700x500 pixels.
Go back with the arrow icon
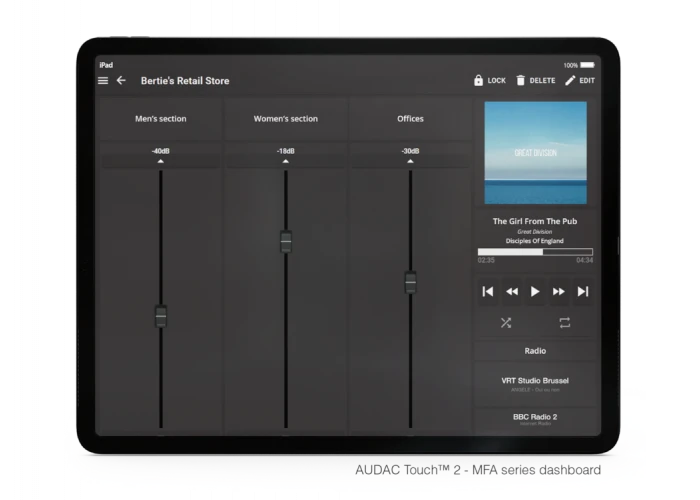[121, 80]
